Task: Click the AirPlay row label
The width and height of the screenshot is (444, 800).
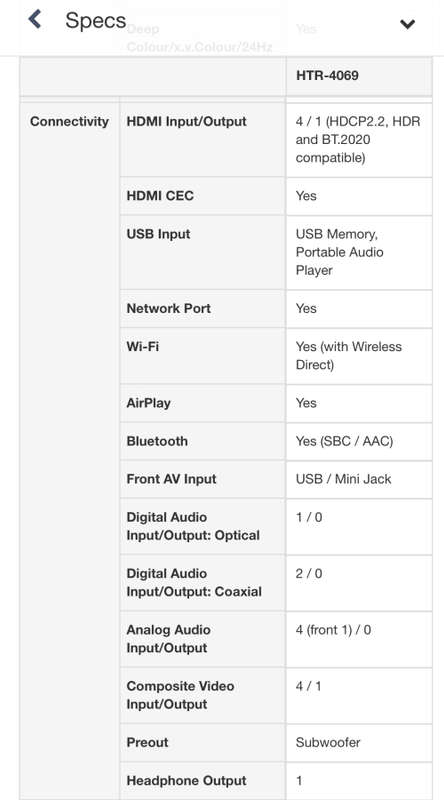Action: click(x=148, y=403)
